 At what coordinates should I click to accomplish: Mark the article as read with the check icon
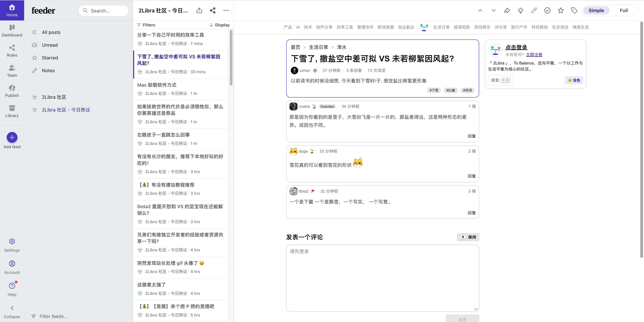point(547,10)
